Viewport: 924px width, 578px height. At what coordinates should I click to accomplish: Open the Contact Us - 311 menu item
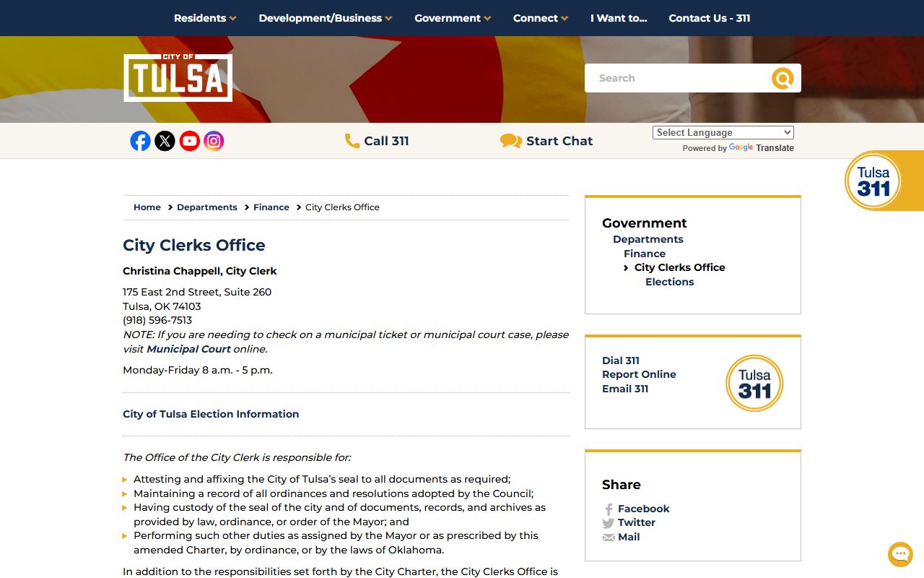click(709, 18)
